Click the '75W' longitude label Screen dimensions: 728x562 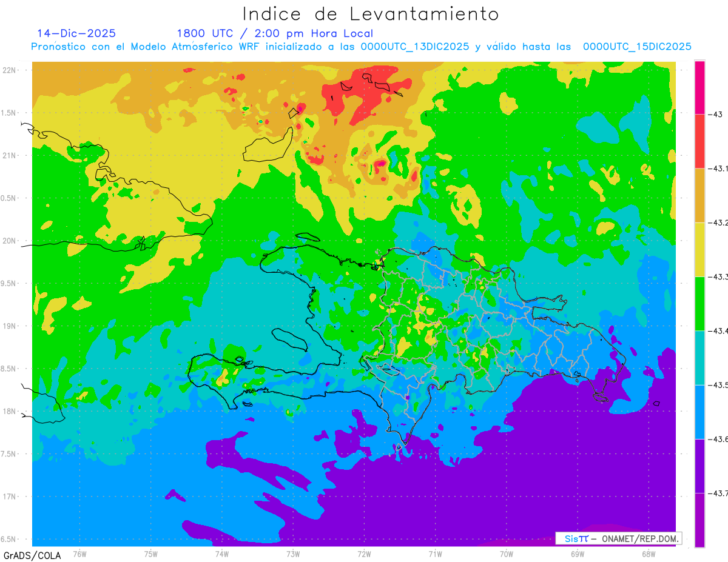click(151, 554)
